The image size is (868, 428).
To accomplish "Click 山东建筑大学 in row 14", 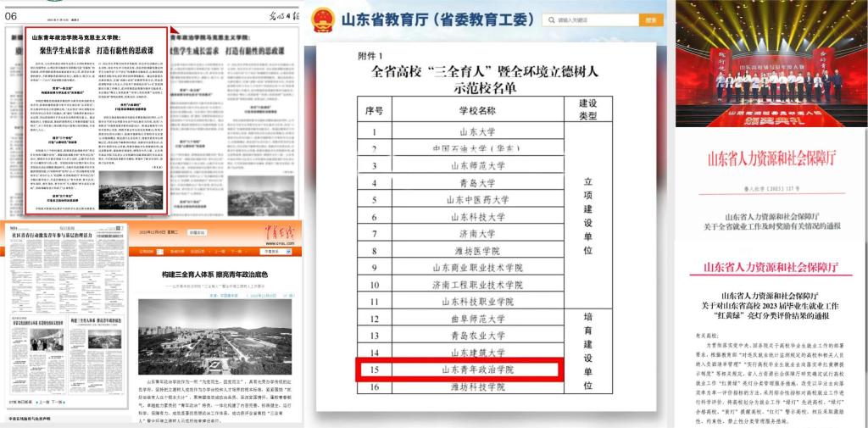I will pos(477,352).
